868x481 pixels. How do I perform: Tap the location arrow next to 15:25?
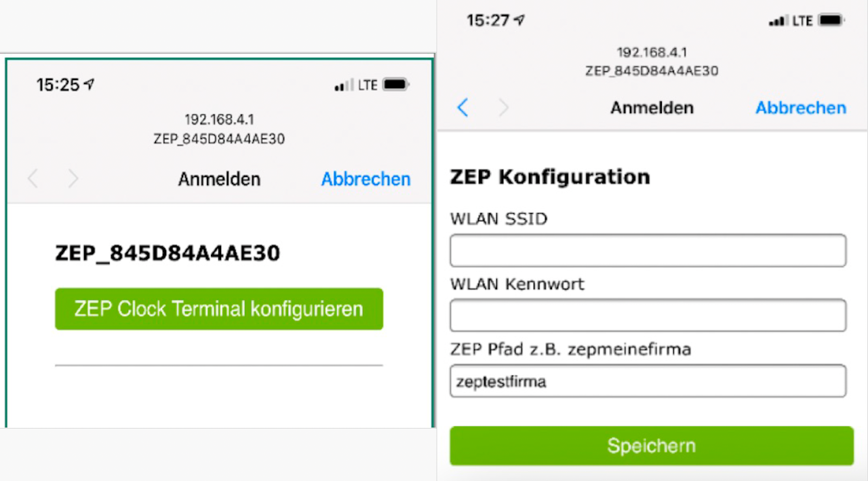89,85
